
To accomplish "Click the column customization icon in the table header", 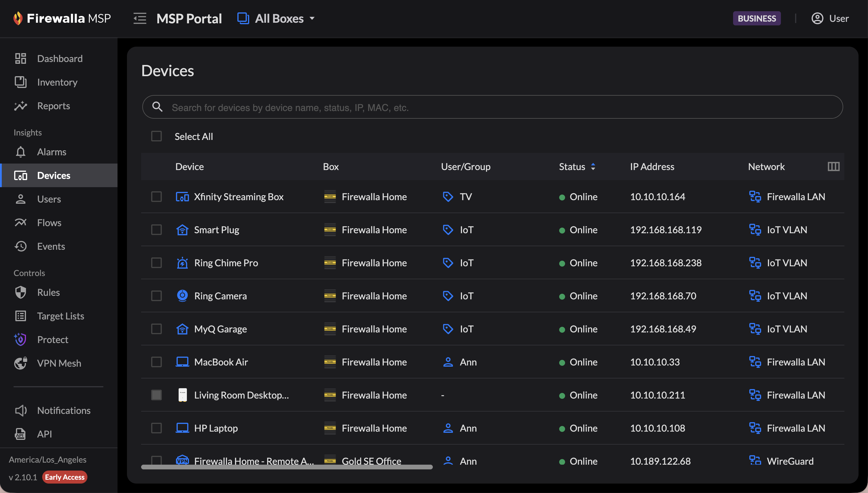I will coord(833,166).
